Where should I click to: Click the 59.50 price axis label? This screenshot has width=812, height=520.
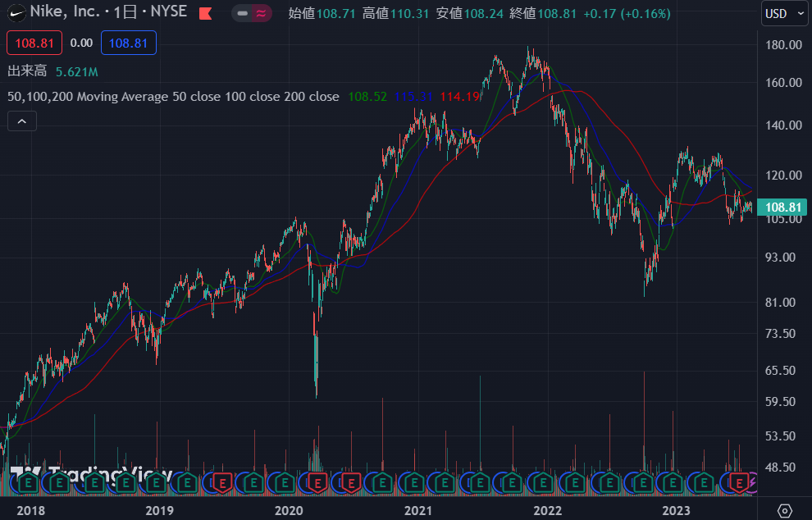(x=780, y=402)
